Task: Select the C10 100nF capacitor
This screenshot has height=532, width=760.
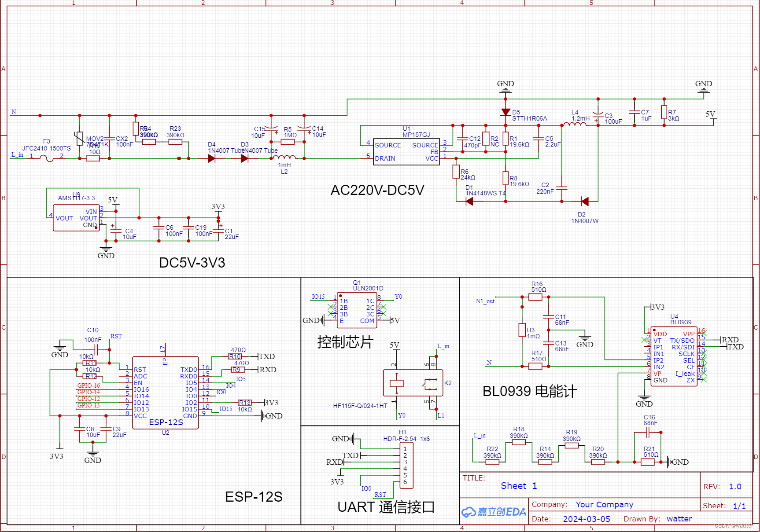Action: (x=97, y=350)
